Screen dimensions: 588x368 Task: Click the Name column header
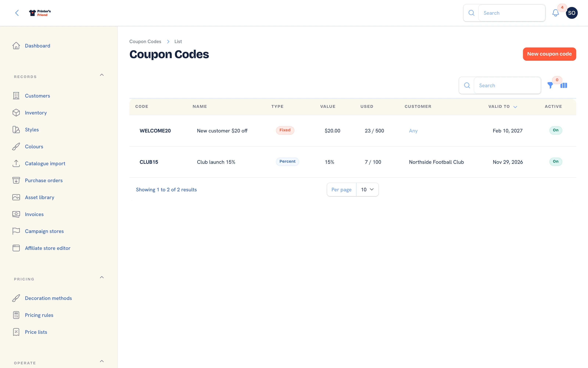(x=200, y=107)
